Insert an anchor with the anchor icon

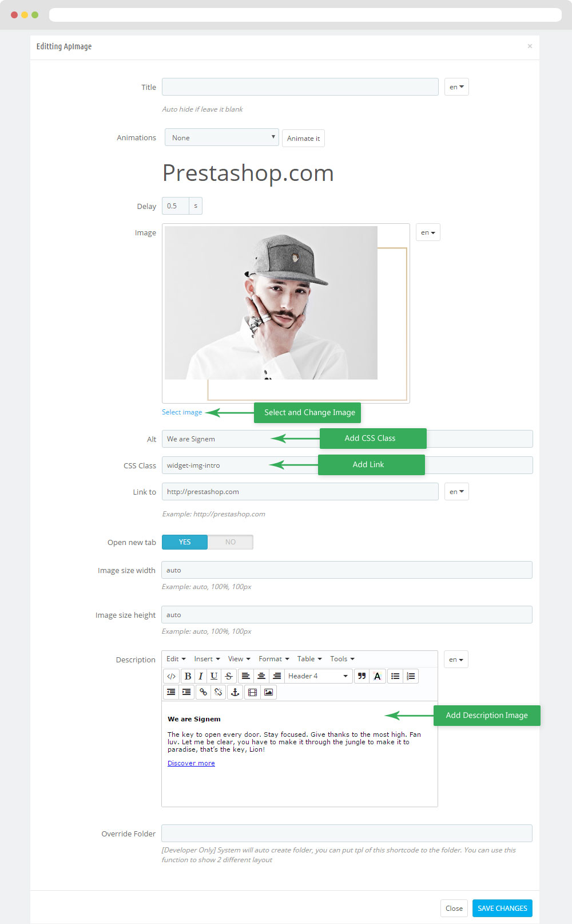click(235, 692)
